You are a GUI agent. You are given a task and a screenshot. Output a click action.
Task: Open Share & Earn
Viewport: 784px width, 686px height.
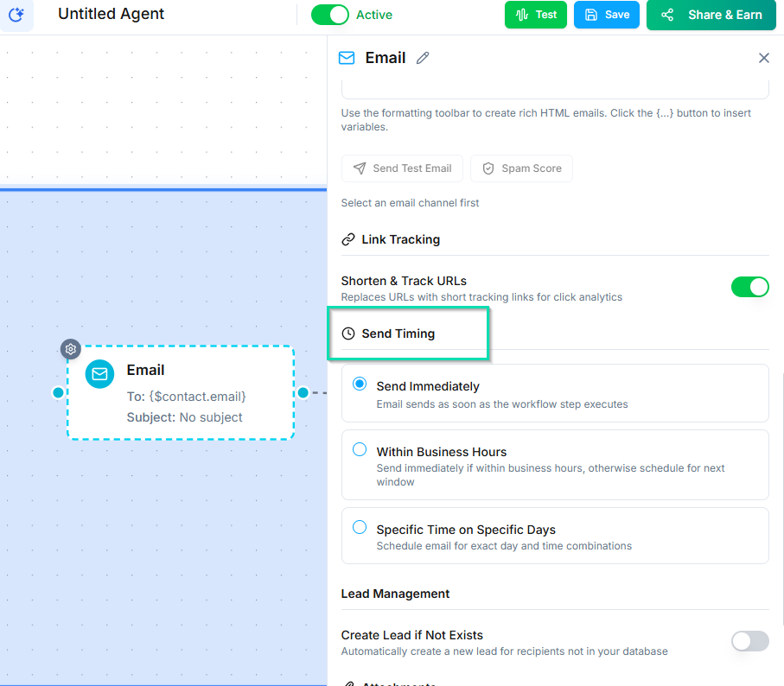tap(711, 15)
